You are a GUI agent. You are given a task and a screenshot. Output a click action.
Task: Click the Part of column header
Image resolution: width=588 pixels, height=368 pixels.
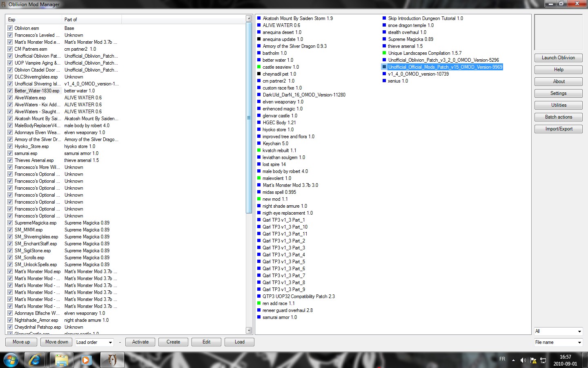point(92,20)
